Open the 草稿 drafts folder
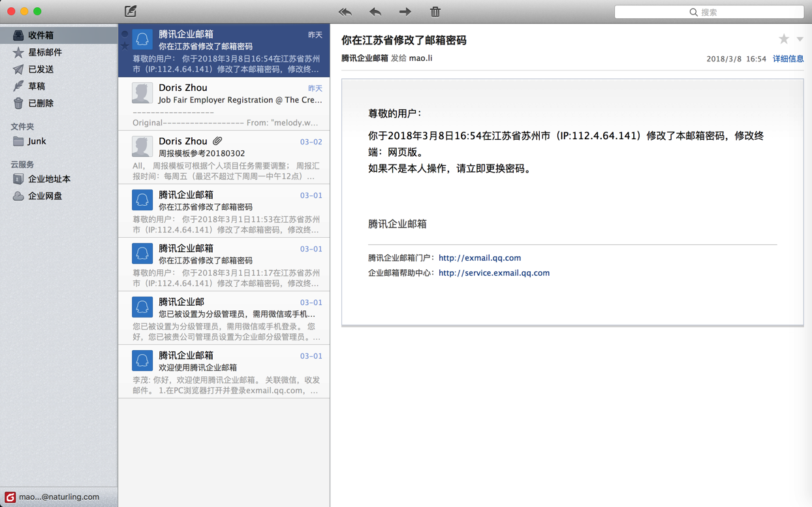This screenshot has width=812, height=507. [x=59, y=86]
